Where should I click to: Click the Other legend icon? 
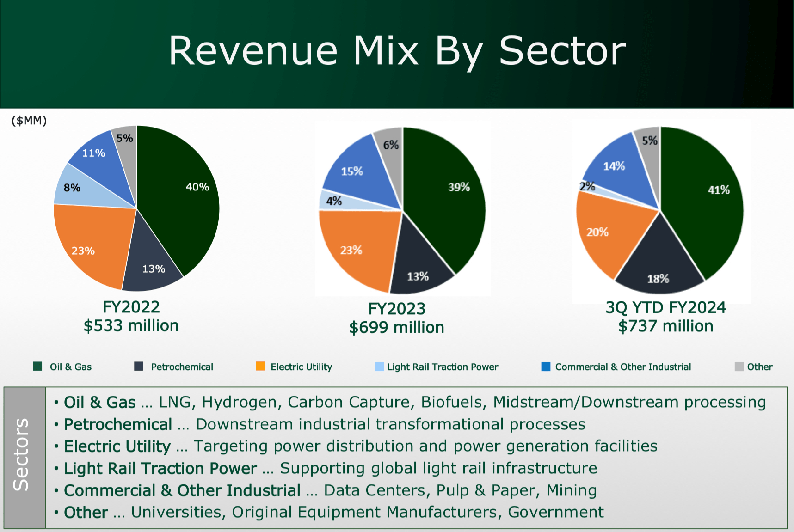(739, 367)
